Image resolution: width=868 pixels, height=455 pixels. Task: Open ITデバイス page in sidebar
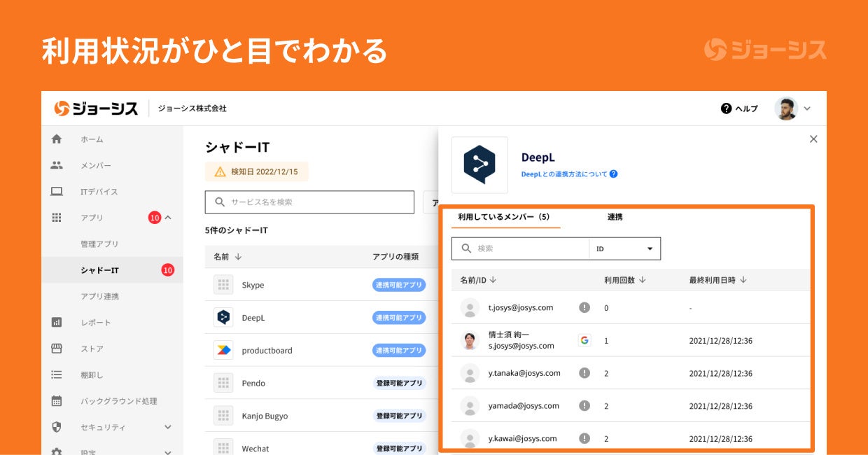[99, 191]
